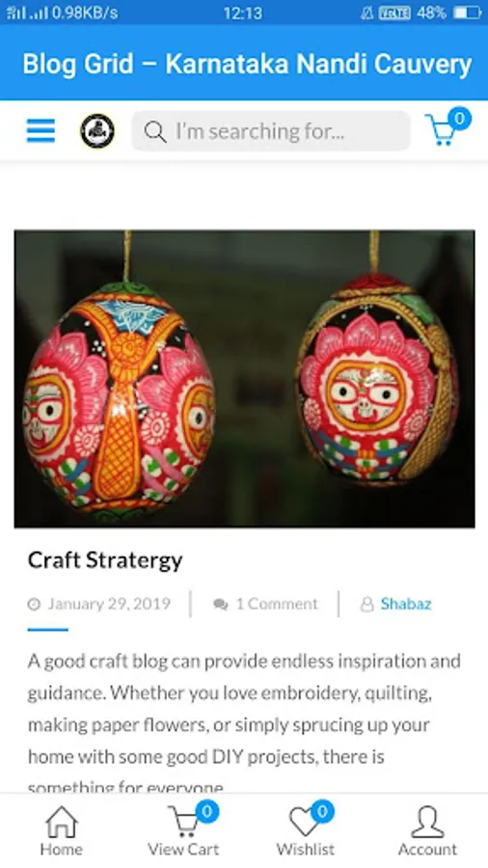
Task: Click the magnifying glass search icon
Action: point(155,132)
